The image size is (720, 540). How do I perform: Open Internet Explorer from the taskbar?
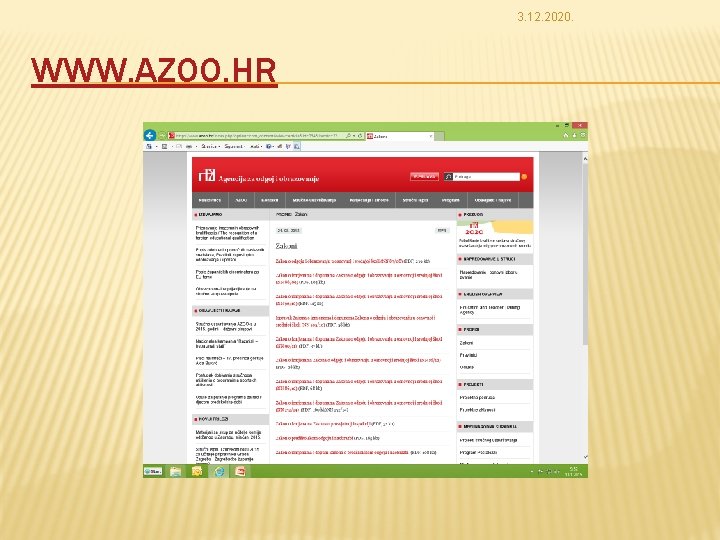[219, 471]
